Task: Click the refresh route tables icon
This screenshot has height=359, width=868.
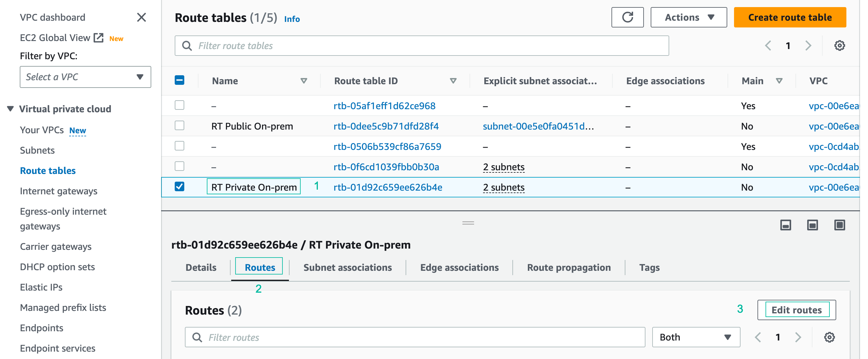Action: pos(627,17)
